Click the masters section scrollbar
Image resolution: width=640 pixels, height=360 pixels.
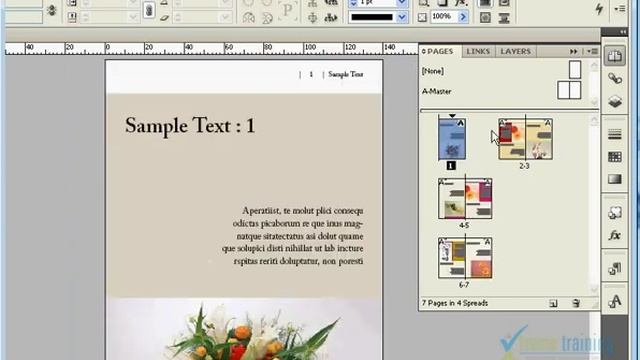pyautogui.click(x=594, y=84)
